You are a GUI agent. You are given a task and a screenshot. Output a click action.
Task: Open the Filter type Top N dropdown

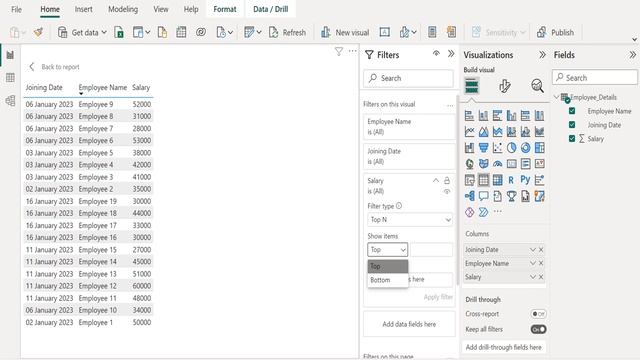pos(410,220)
